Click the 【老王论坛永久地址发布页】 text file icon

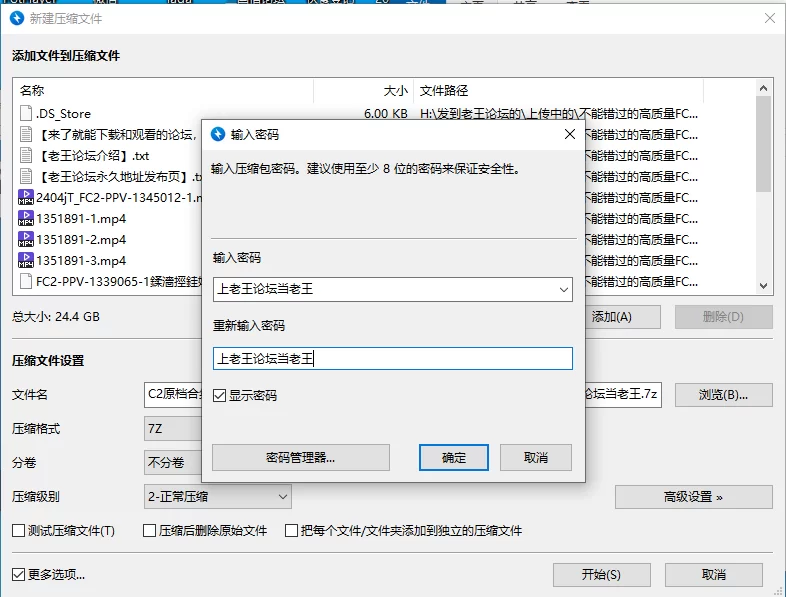click(x=26, y=176)
